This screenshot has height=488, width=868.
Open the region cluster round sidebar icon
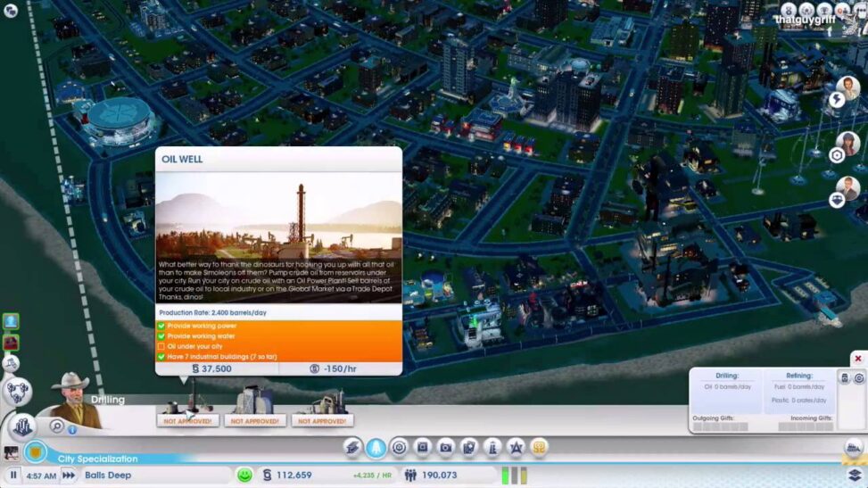(18, 391)
